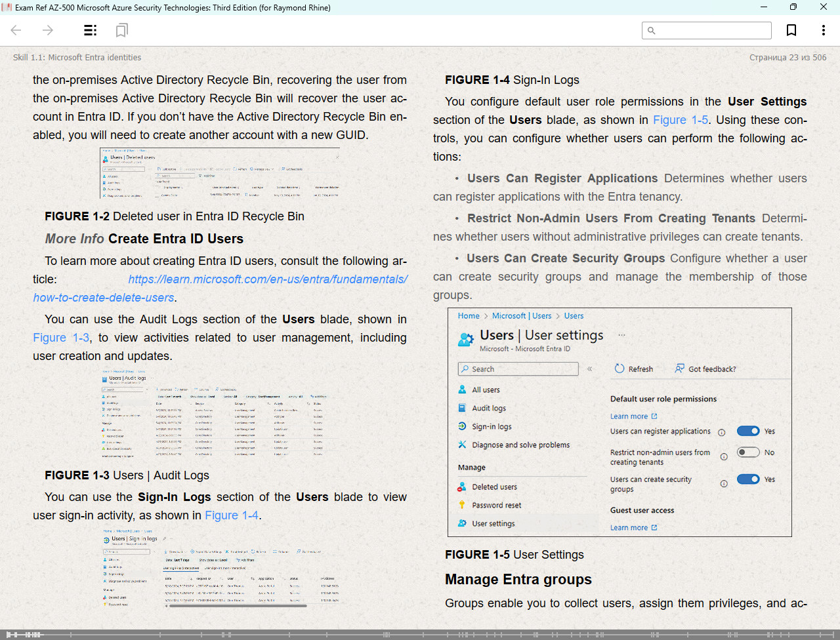Click the Refresh icon in the figure
Viewport: 840px width, 640px height.
[x=619, y=369]
